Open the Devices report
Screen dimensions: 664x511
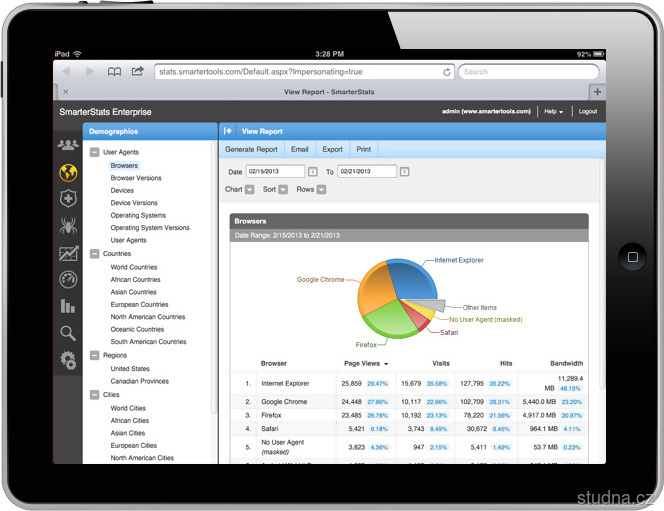pos(122,191)
